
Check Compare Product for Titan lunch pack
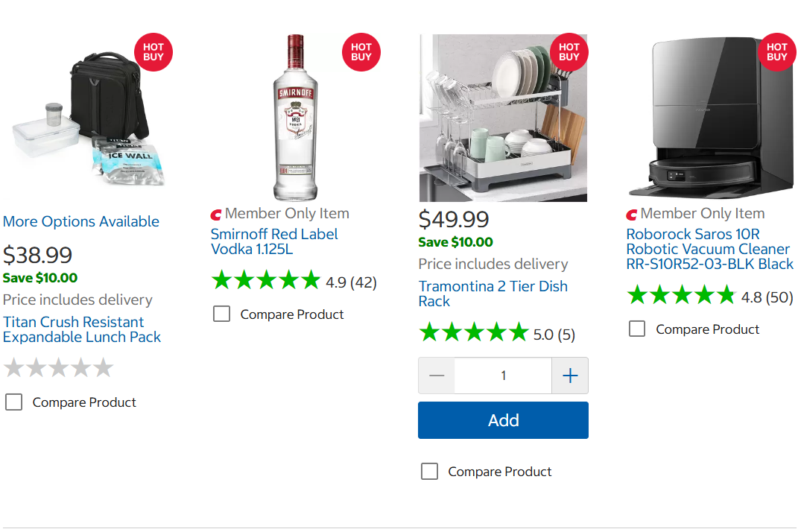[14, 402]
